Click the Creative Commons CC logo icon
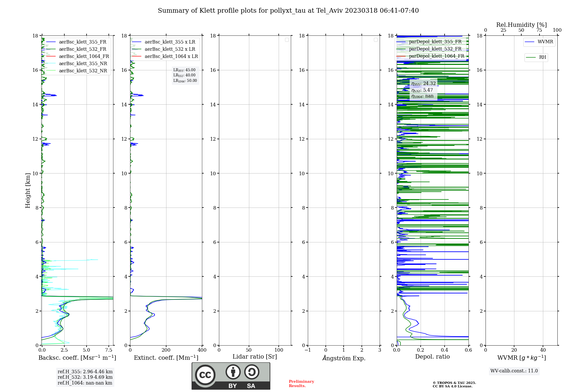Image resolution: width=577 pixels, height=392 pixels. pyautogui.click(x=205, y=375)
